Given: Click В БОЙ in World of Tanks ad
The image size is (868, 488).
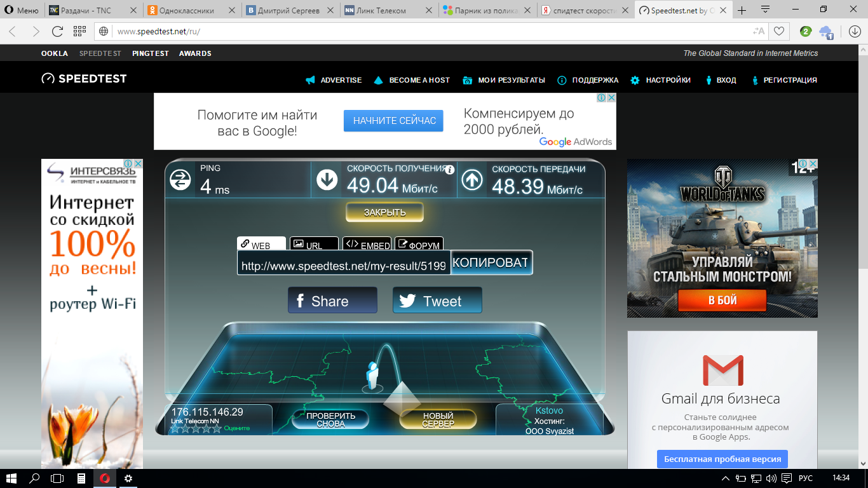Looking at the screenshot, I should click(x=722, y=301).
